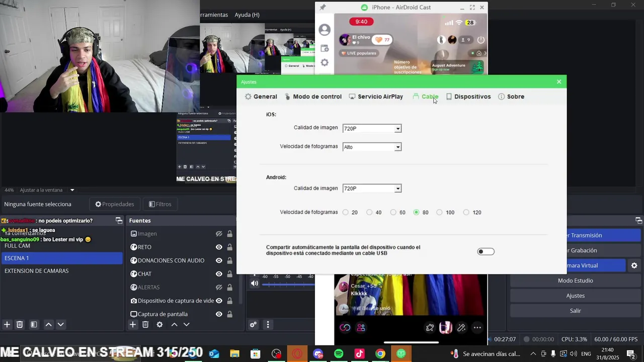Unlock the CHAT source lock
Image resolution: width=644 pixels, height=362 pixels.
coord(229,274)
